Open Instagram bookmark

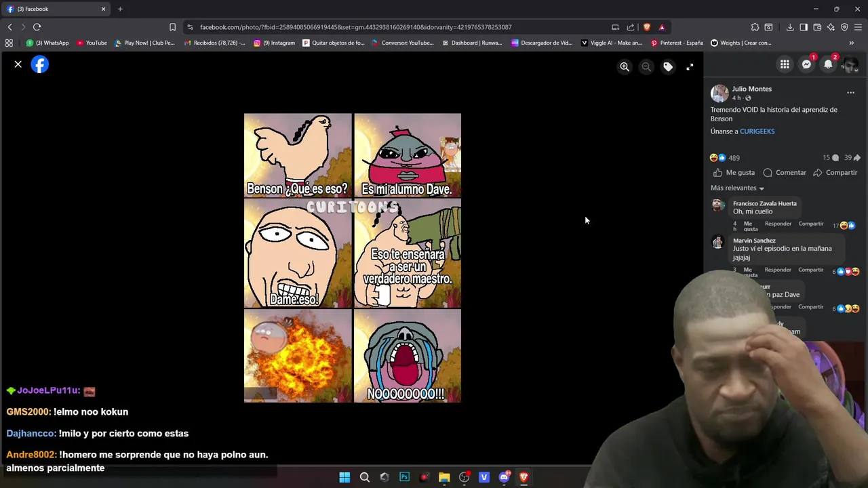pos(275,43)
